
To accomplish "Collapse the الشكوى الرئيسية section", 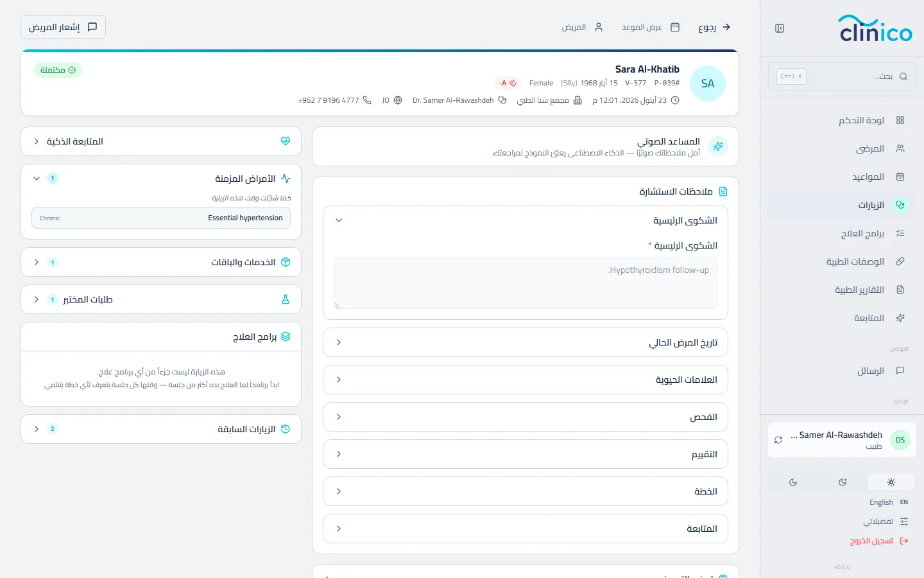I will click(x=526, y=220).
